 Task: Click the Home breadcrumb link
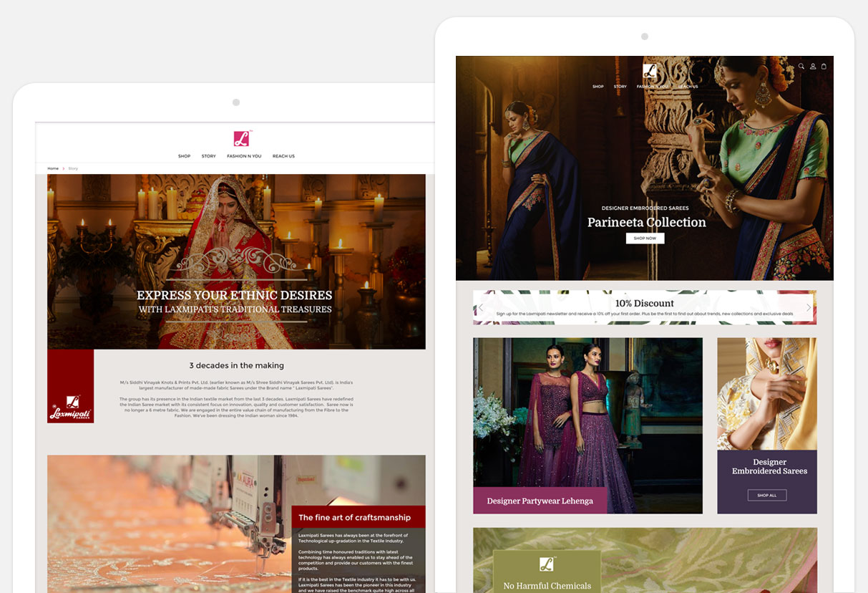pyautogui.click(x=53, y=168)
